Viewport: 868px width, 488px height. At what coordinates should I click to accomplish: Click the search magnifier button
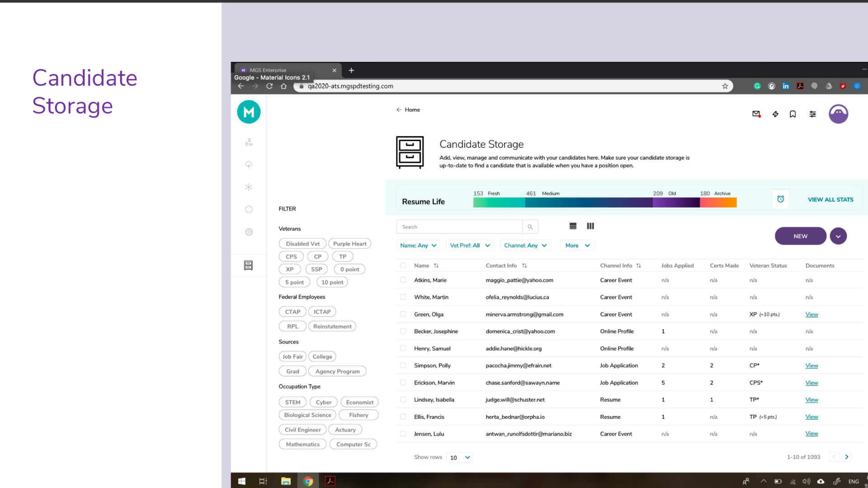[530, 227]
